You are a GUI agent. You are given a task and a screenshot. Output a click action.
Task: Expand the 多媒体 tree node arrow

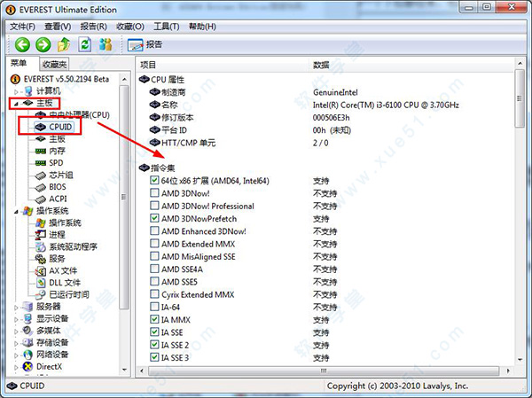click(x=16, y=332)
